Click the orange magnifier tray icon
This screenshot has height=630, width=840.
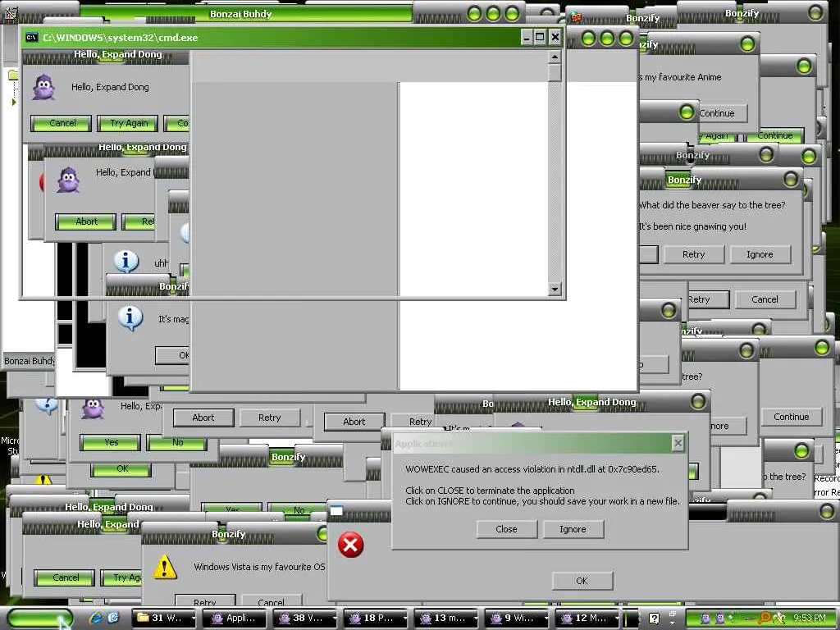point(765,618)
